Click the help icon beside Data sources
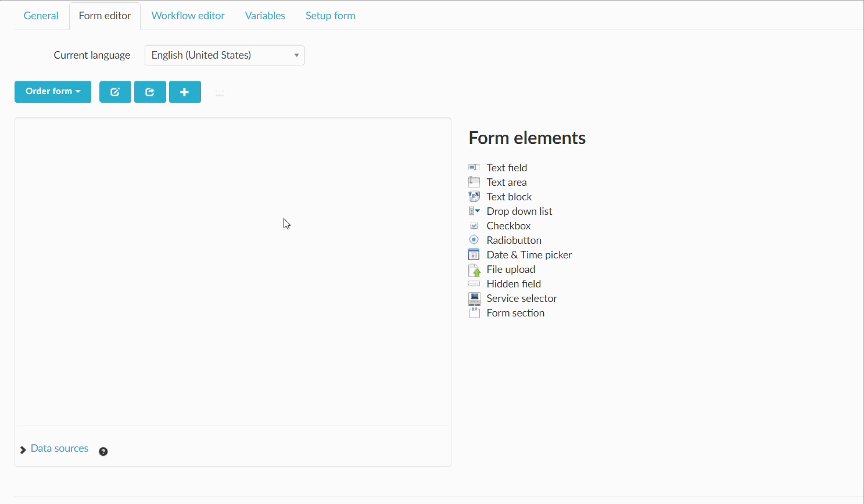The image size is (864, 504). 103,451
